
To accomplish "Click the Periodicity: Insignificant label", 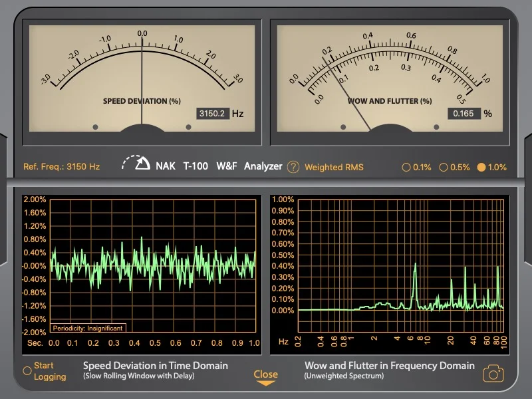I will 87,328.
